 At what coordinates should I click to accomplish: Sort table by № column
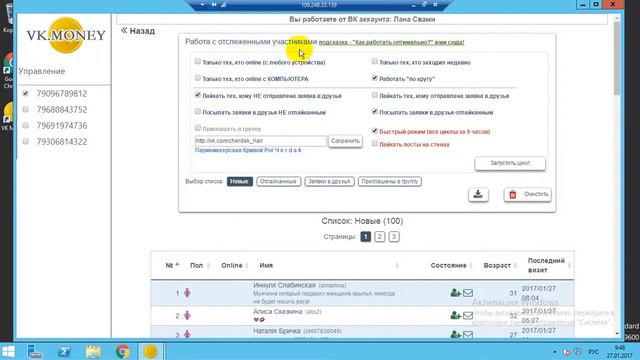[172, 265]
